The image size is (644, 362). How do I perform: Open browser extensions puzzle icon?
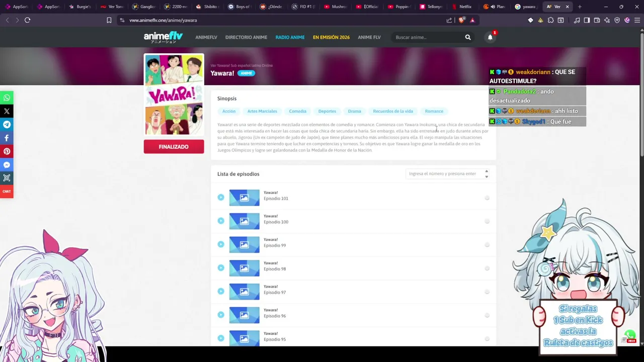[x=550, y=20]
